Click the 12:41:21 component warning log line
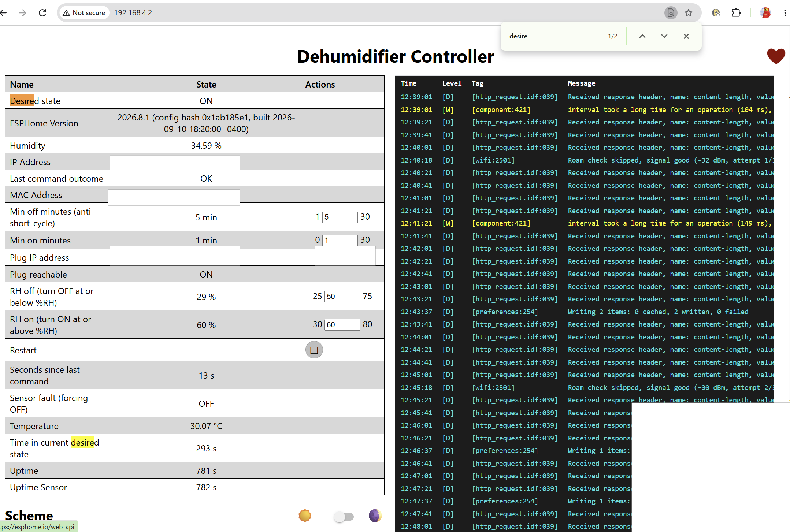Image resolution: width=790 pixels, height=532 pixels. [587, 223]
